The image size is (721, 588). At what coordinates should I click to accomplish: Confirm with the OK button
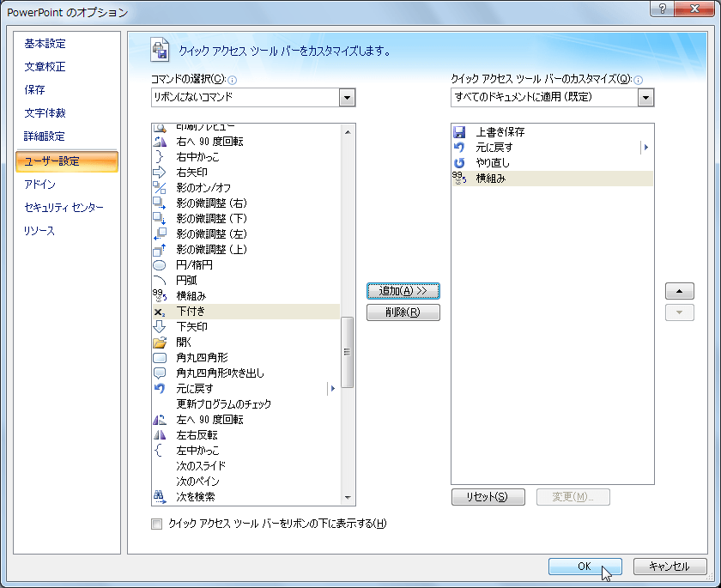585,567
